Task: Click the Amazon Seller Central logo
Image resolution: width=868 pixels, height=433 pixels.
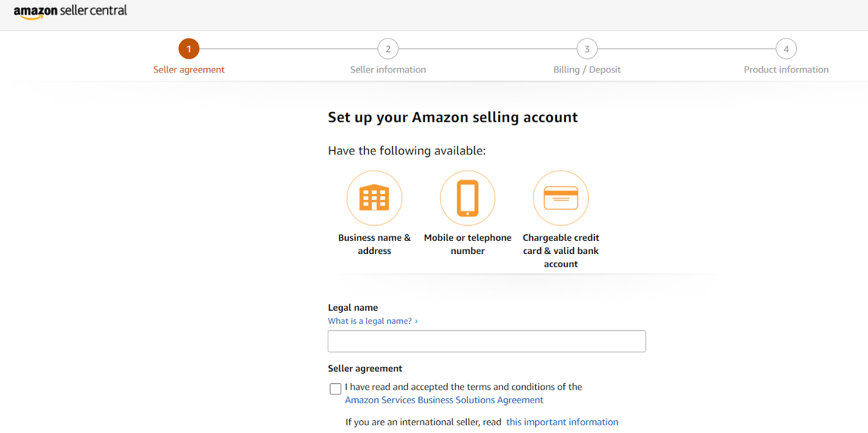Action: 70,11
